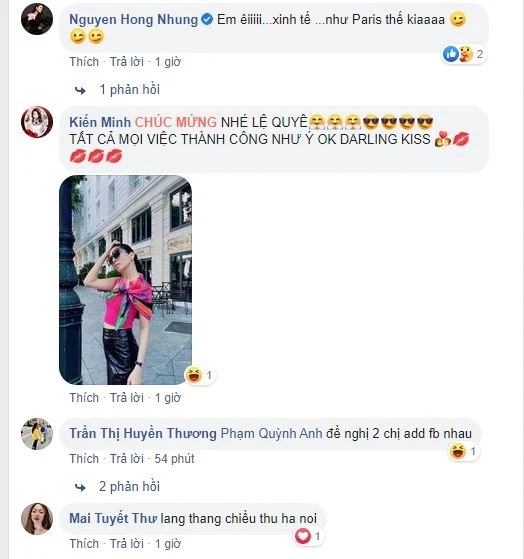This screenshot has width=524, height=559.
Task: Click reply arrow icon beside '2 phản hồi'
Action: pyautogui.click(x=80, y=487)
